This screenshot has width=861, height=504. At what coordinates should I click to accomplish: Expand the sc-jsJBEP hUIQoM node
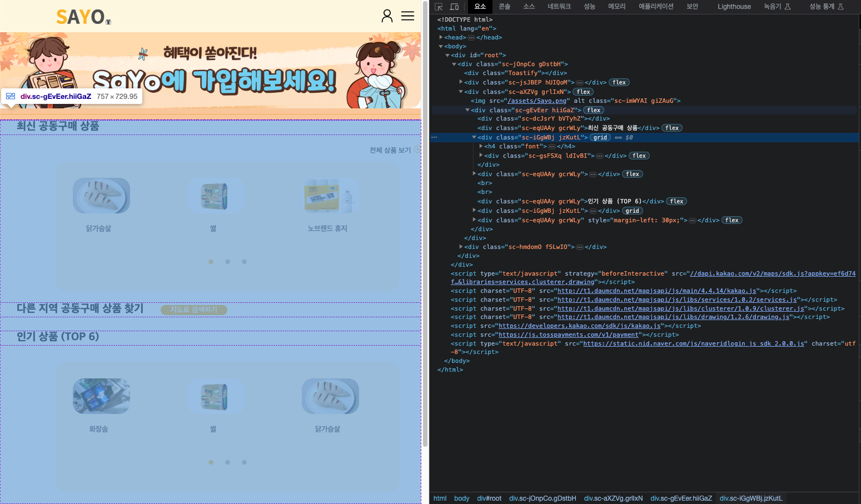(x=461, y=82)
